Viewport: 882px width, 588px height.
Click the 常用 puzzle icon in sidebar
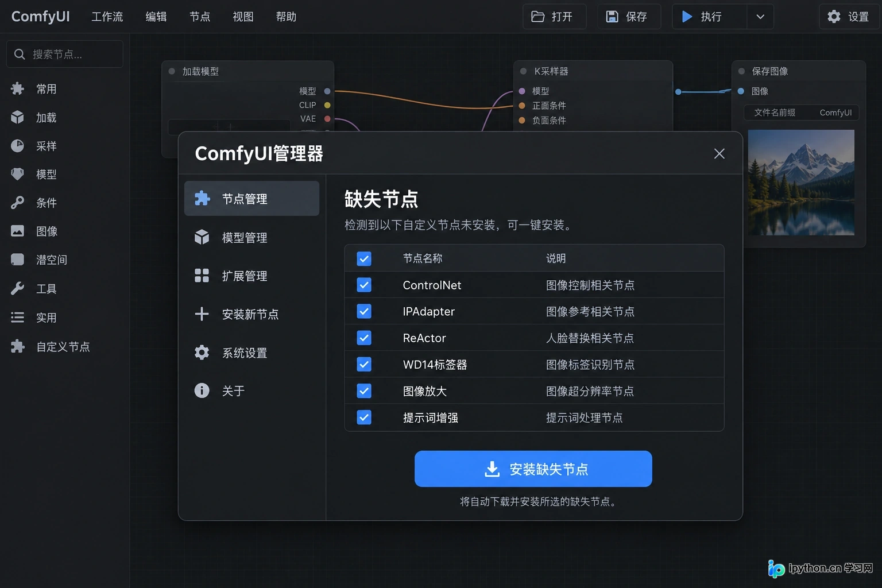pos(18,88)
